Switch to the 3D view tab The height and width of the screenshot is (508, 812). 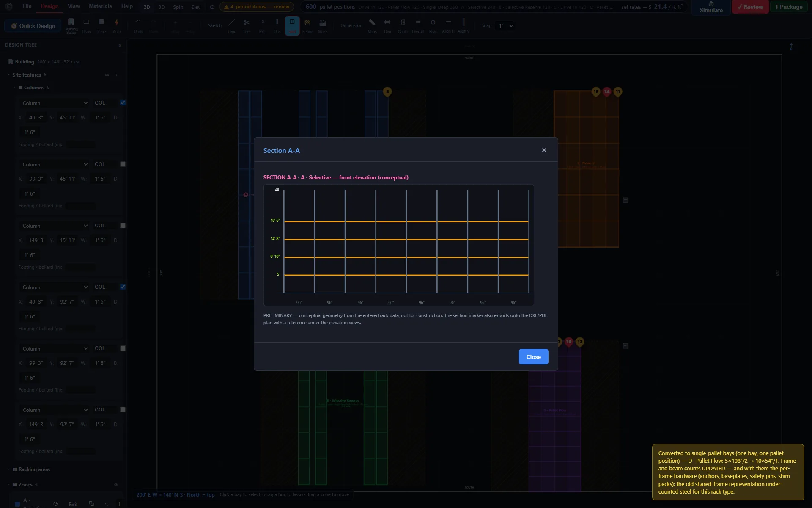point(162,7)
